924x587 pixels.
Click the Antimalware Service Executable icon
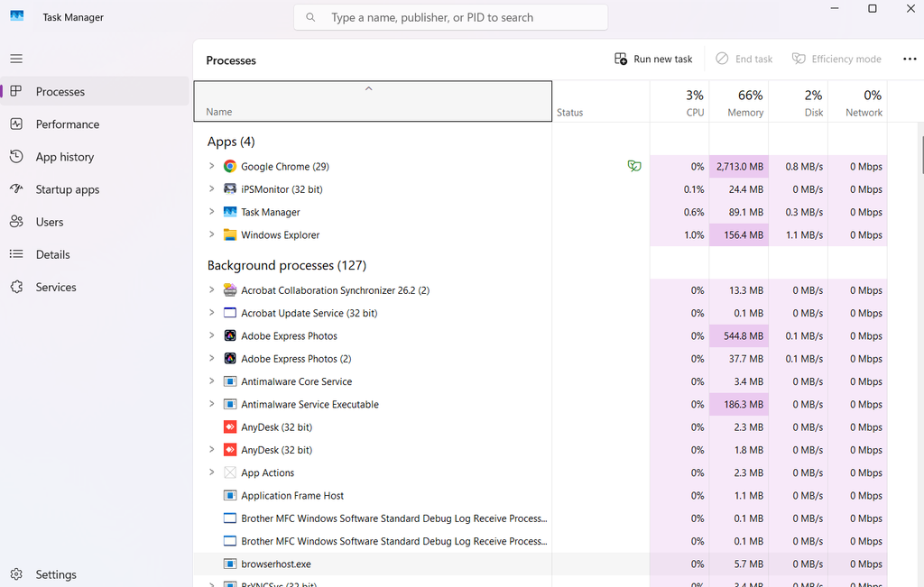[x=230, y=405]
